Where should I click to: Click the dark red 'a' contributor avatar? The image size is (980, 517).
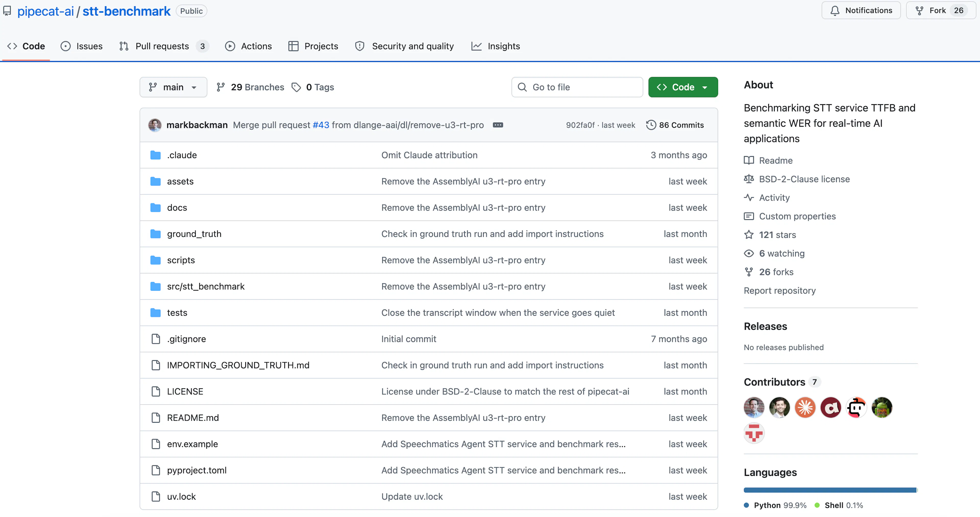pos(830,407)
